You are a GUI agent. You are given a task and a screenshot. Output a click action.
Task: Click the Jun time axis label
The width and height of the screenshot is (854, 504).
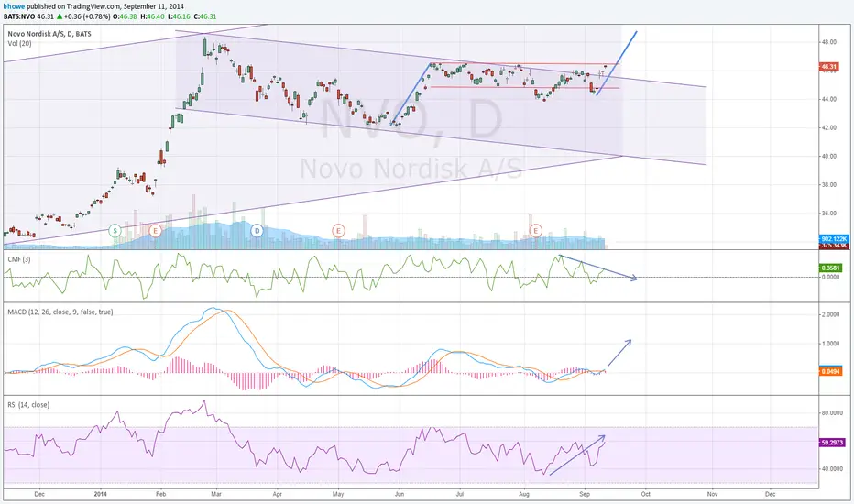pyautogui.click(x=400, y=495)
